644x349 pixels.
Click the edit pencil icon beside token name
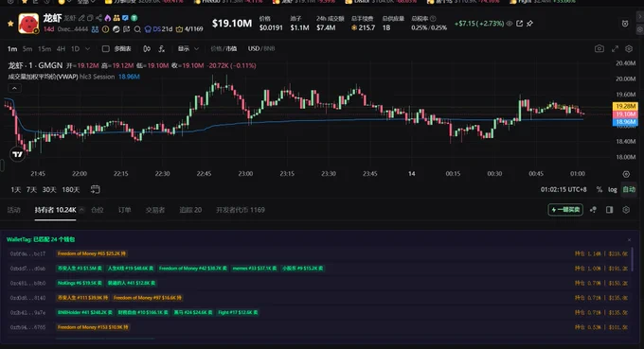click(81, 18)
